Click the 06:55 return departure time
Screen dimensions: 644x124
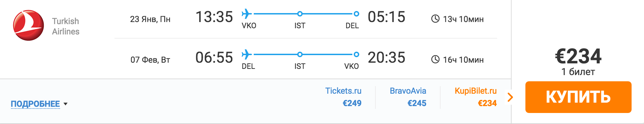(214, 58)
